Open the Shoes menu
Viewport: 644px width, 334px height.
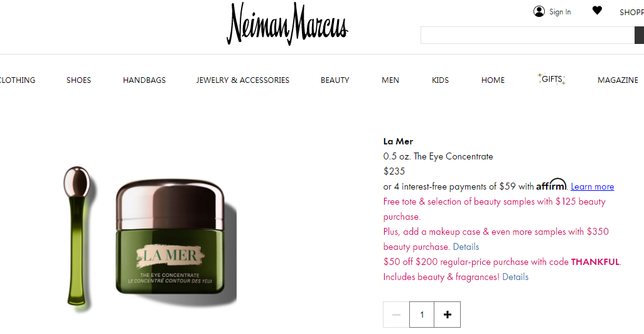[79, 80]
